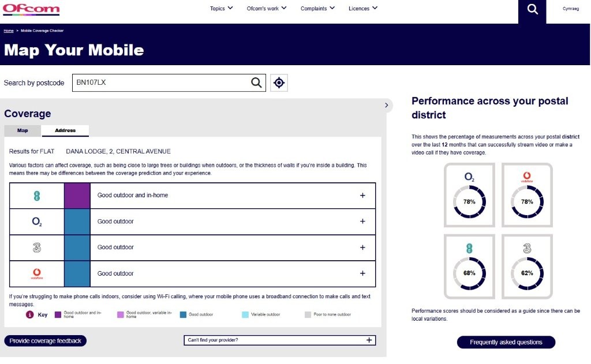The image size is (591, 364).
Task: Click Provide coverage feedback button
Action: click(46, 341)
